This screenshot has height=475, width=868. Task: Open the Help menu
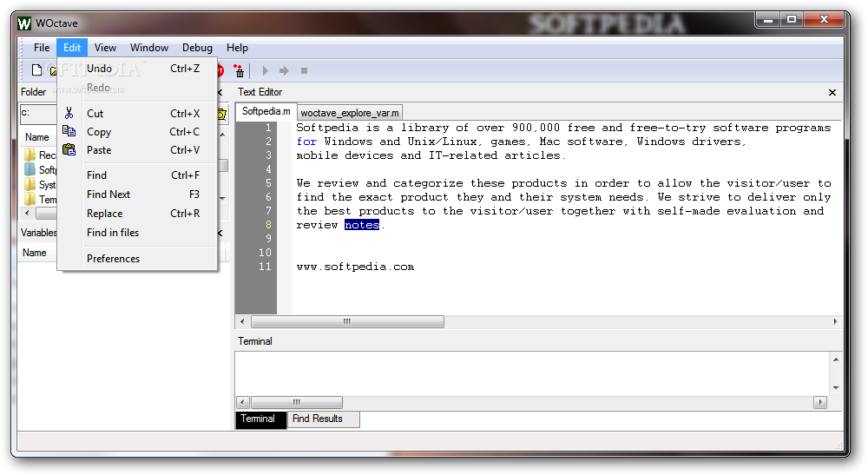[237, 48]
